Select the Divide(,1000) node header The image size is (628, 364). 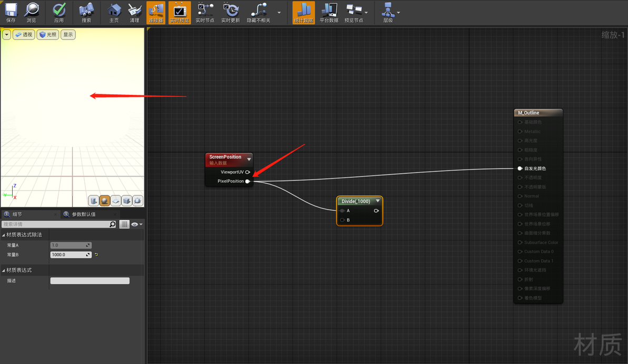(356, 201)
